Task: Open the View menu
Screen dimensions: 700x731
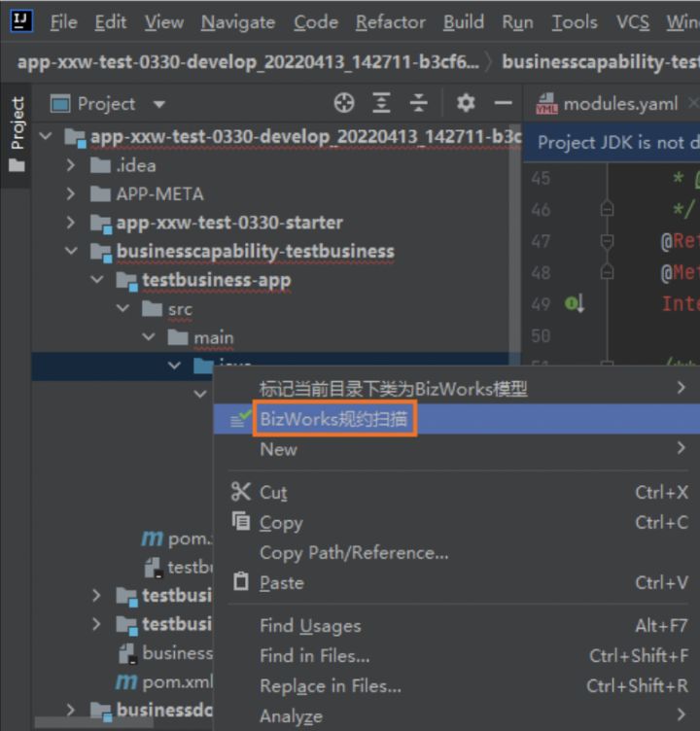Action: [163, 22]
